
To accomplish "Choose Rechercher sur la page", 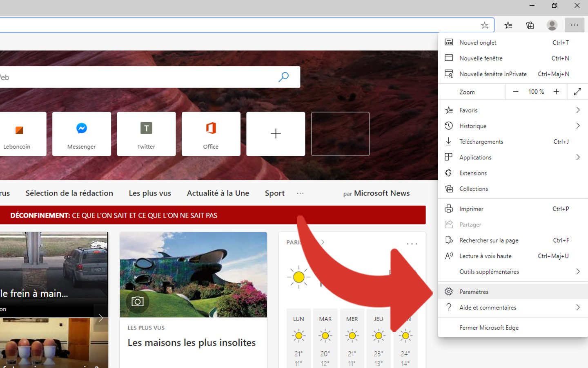I will point(513,240).
